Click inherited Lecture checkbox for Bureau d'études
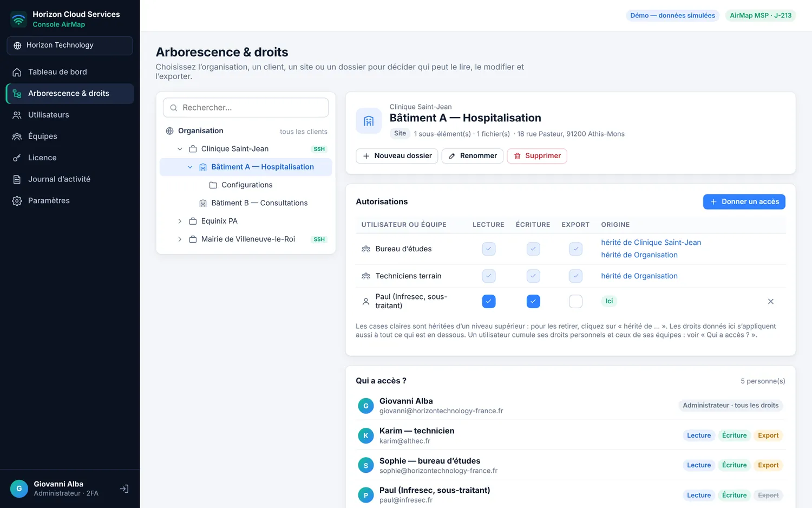This screenshot has height=508, width=812. click(489, 249)
